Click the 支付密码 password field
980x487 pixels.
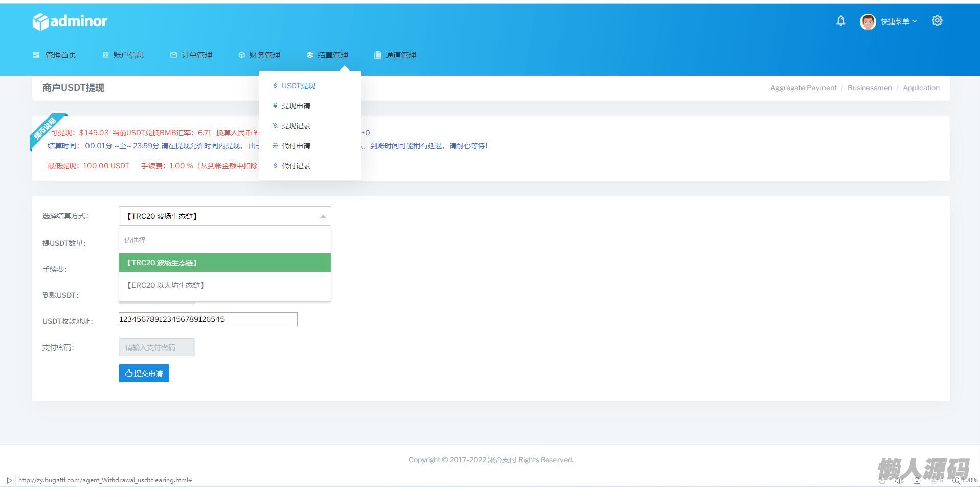click(x=157, y=347)
